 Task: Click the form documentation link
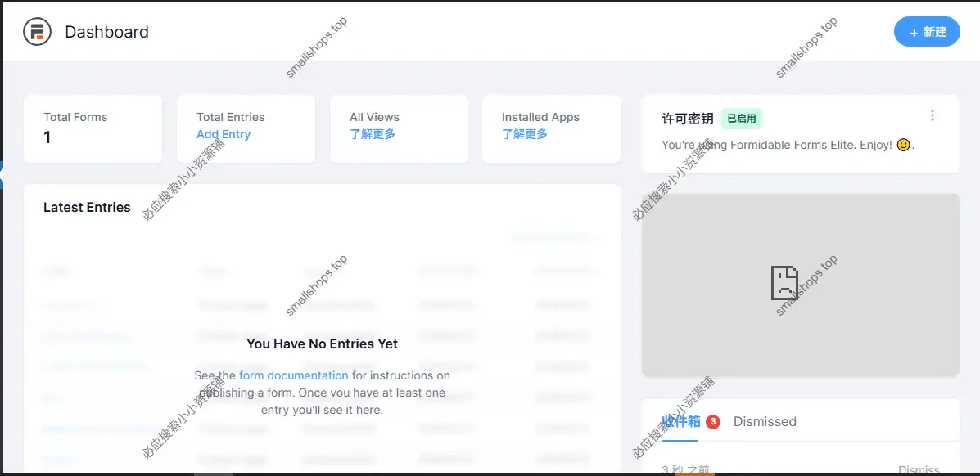point(293,375)
